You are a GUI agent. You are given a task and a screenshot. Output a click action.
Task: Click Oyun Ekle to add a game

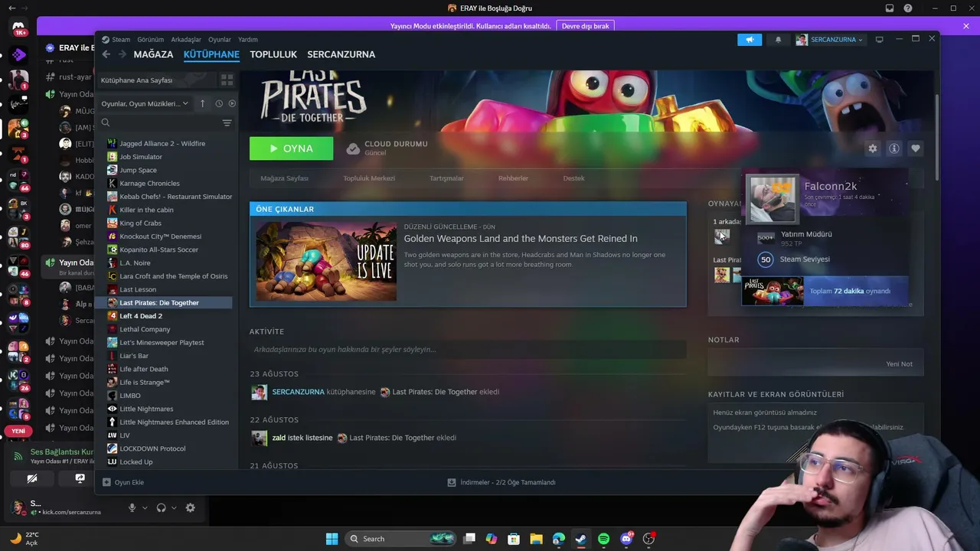pyautogui.click(x=123, y=482)
